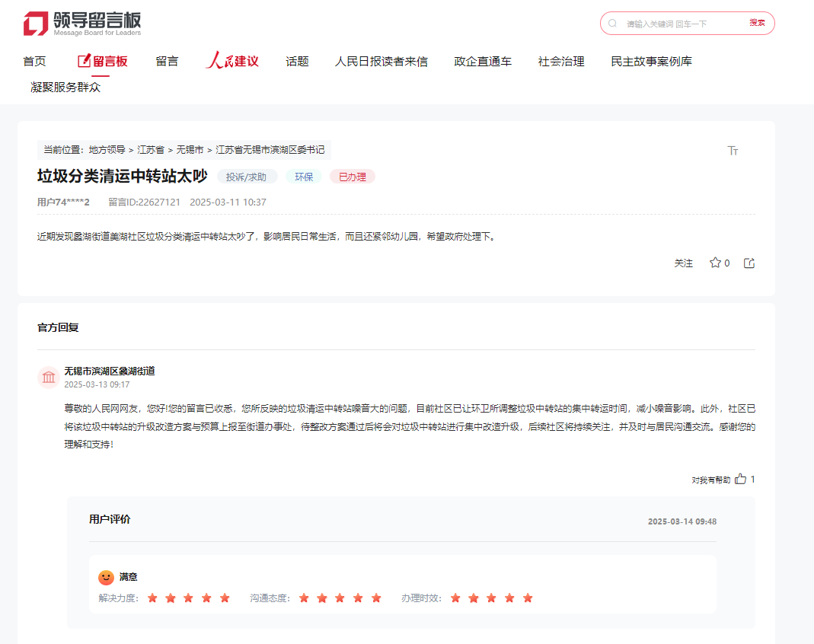The image size is (814, 644).
Task: Open the 话题 navigation tab
Action: tap(296, 61)
